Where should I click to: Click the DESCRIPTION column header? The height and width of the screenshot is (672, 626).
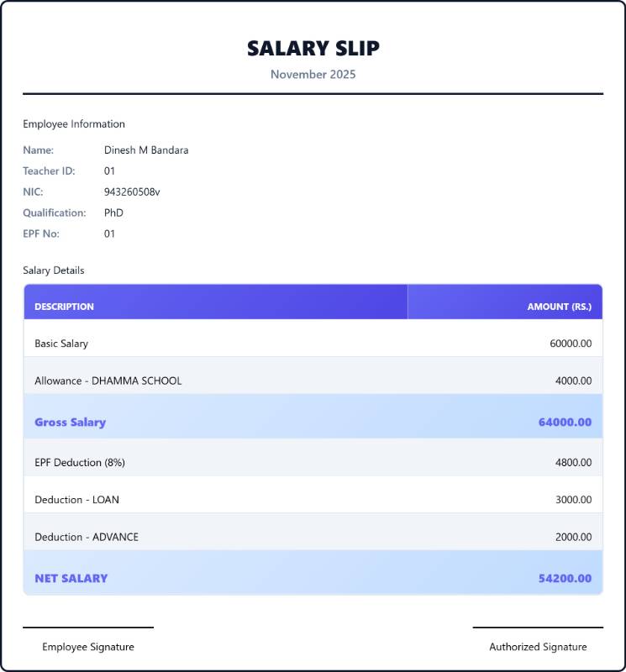[65, 307]
